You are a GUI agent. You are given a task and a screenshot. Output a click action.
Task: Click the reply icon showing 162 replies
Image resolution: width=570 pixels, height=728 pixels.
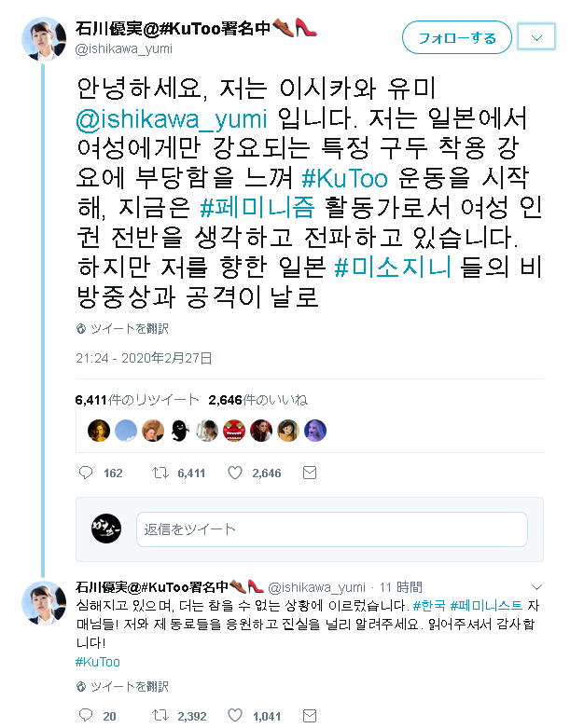[86, 473]
